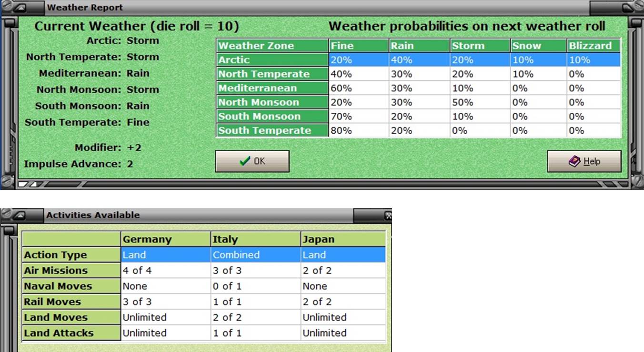The width and height of the screenshot is (644, 352).
Task: Click Germany's Land action type cell
Action: pyautogui.click(x=165, y=255)
